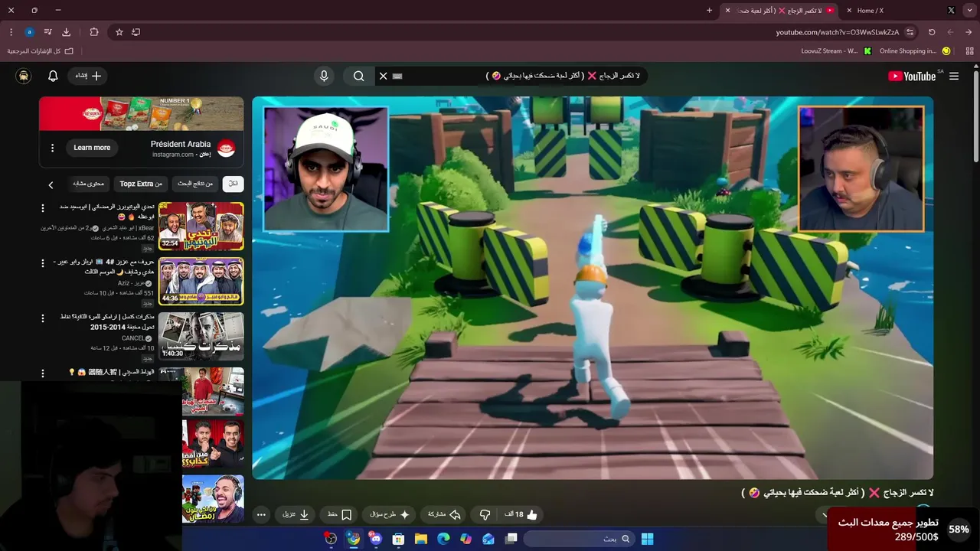The width and height of the screenshot is (980, 551).
Task: Open Discord from taskbar
Action: coord(375,539)
